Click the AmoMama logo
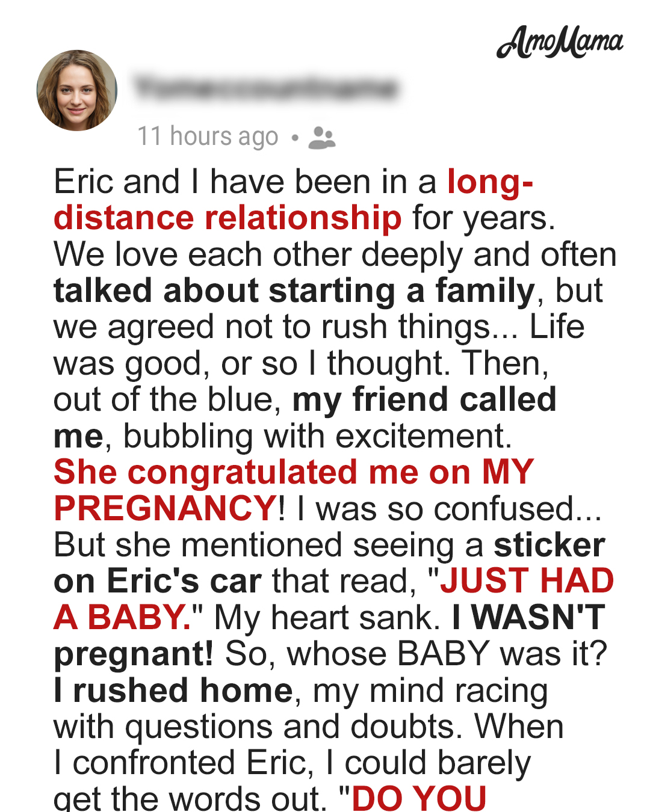The height and width of the screenshot is (812, 650). coord(560,42)
